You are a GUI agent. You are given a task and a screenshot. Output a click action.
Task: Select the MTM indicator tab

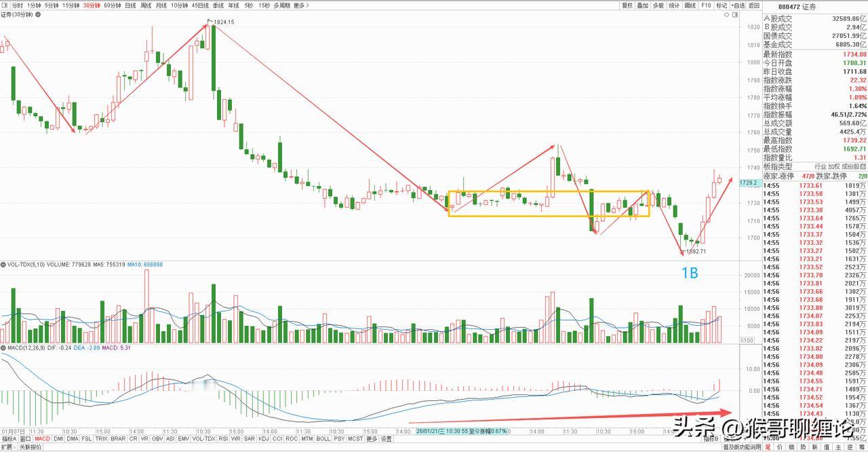click(307, 438)
